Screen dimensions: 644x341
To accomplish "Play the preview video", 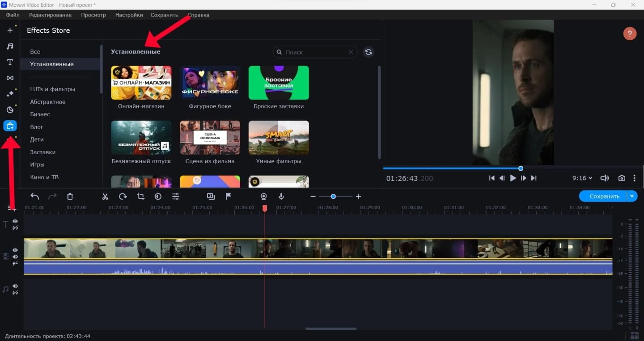I will click(x=513, y=178).
